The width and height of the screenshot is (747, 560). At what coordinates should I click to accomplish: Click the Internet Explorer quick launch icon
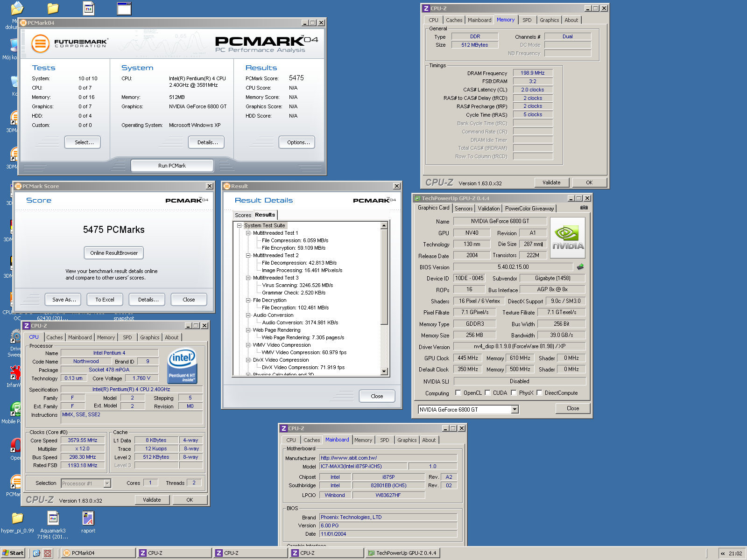click(36, 553)
